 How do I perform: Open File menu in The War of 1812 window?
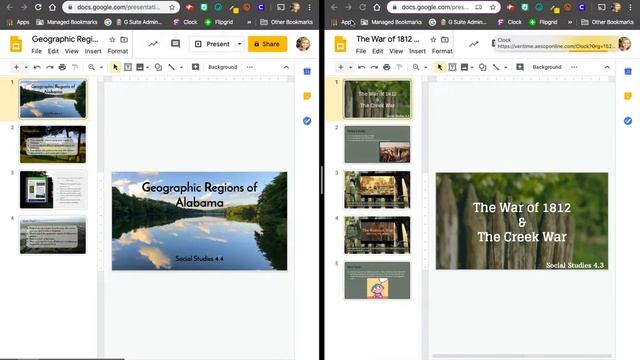pos(361,51)
